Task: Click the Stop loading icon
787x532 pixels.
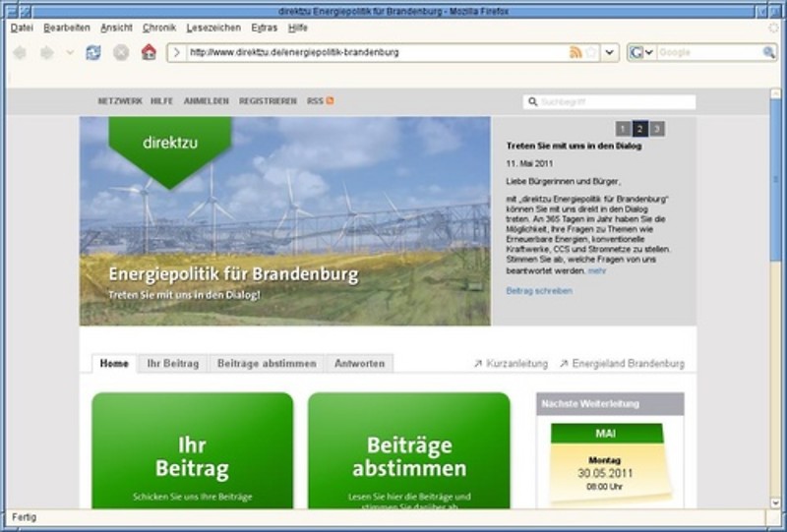Action: [121, 52]
